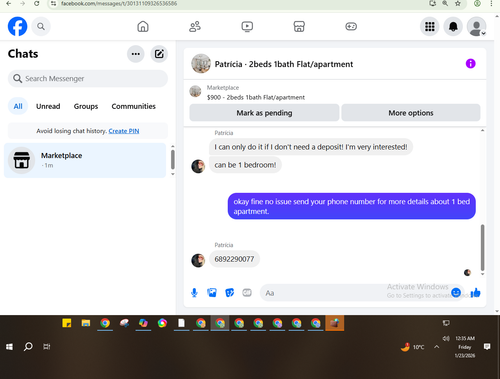Open conversation information purple i icon
Image resolution: width=500 pixels, height=379 pixels.
pyautogui.click(x=470, y=63)
